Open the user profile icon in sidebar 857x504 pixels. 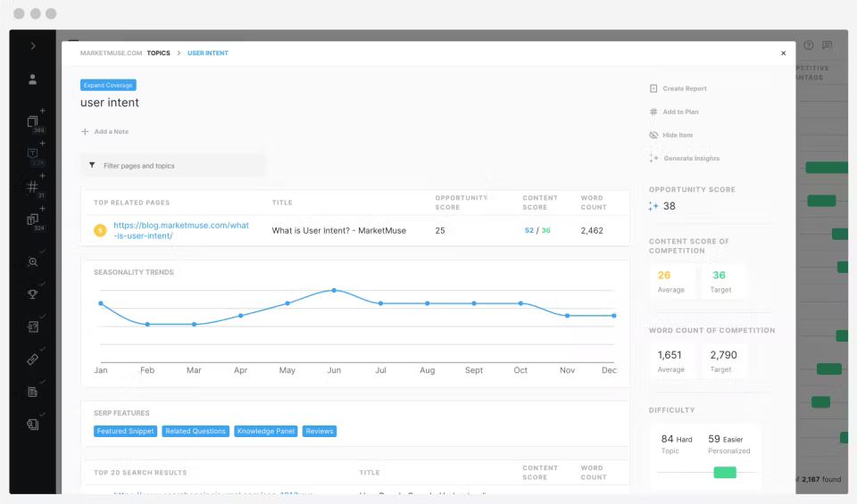pyautogui.click(x=33, y=79)
